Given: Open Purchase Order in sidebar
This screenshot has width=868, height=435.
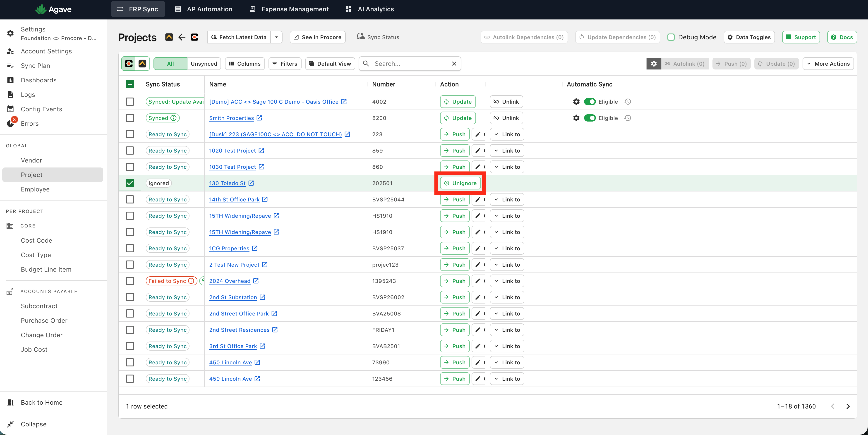Looking at the screenshot, I should pyautogui.click(x=44, y=321).
